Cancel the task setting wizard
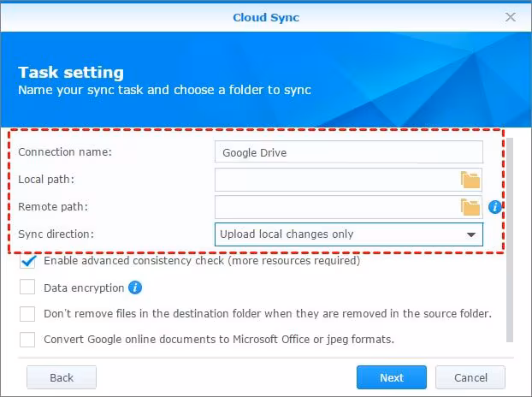This screenshot has height=397, width=532. [470, 377]
